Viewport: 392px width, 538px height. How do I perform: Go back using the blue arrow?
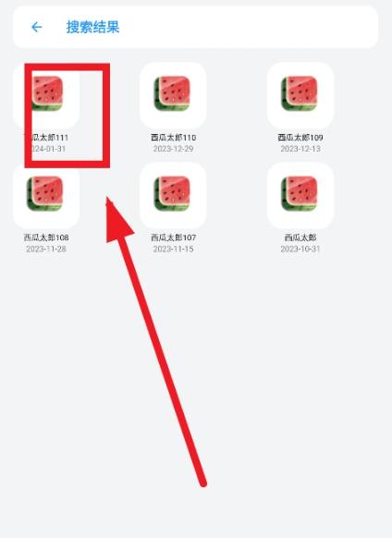(36, 27)
